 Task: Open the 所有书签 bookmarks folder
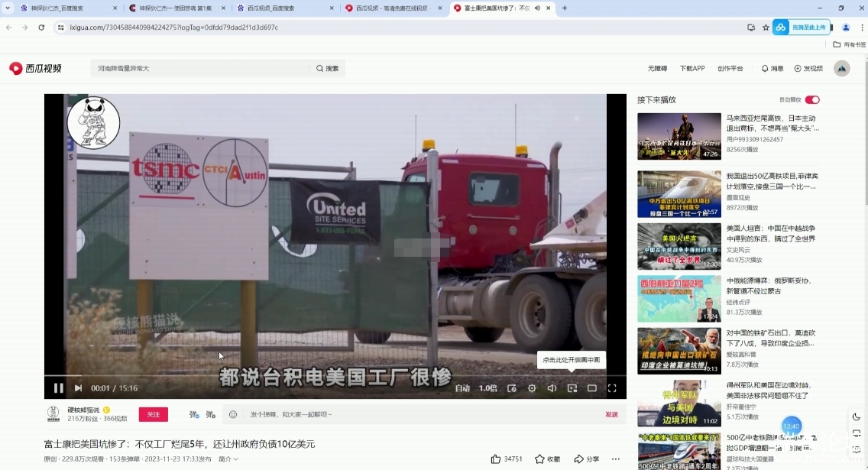(x=850, y=44)
